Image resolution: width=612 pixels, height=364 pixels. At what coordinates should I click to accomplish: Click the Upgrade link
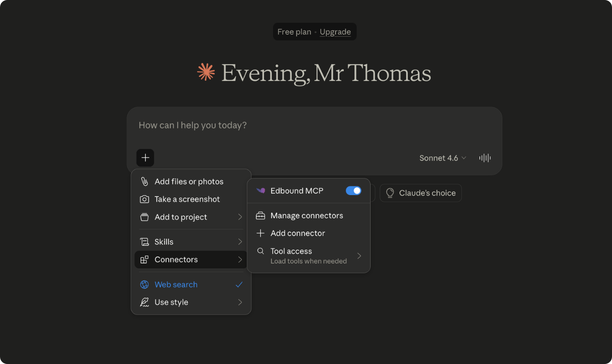click(335, 32)
